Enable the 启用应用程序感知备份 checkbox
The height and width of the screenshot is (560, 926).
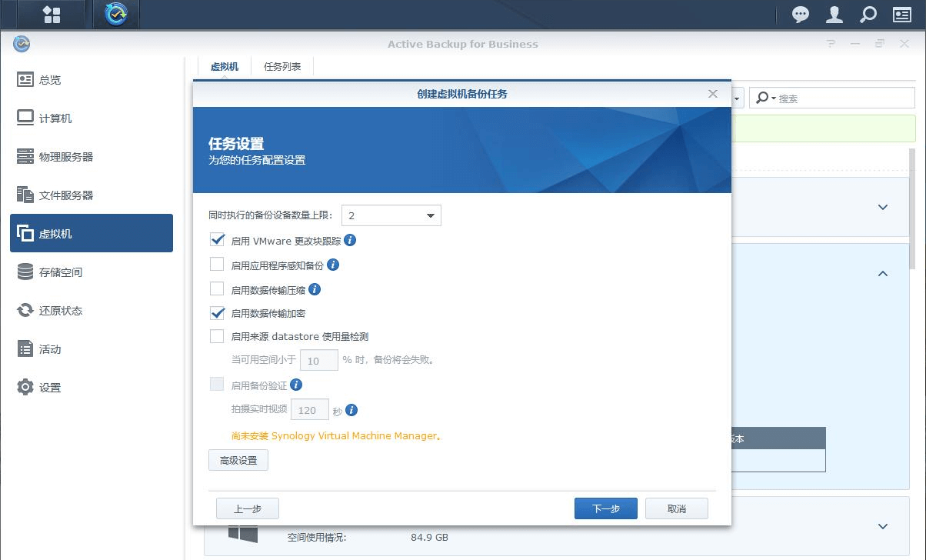217,265
